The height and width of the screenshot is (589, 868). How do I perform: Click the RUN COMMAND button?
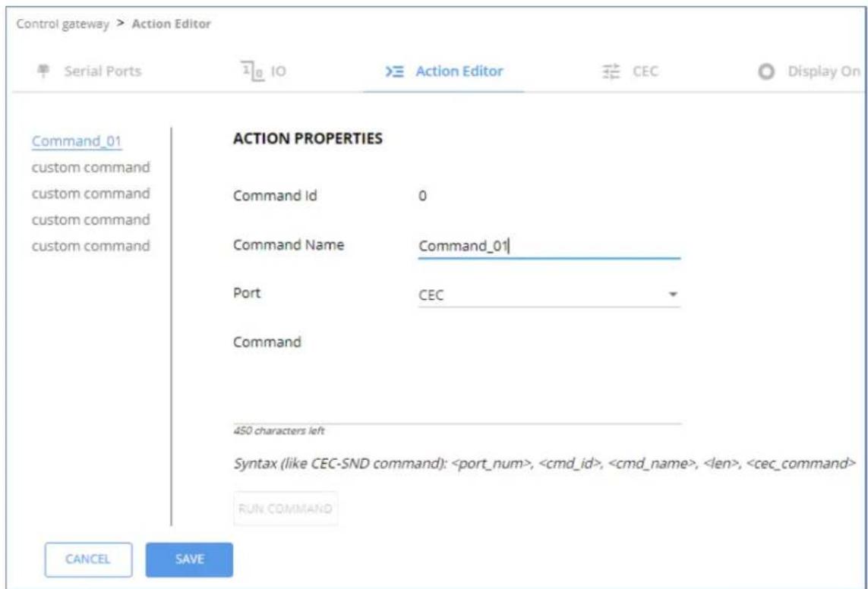click(x=286, y=509)
